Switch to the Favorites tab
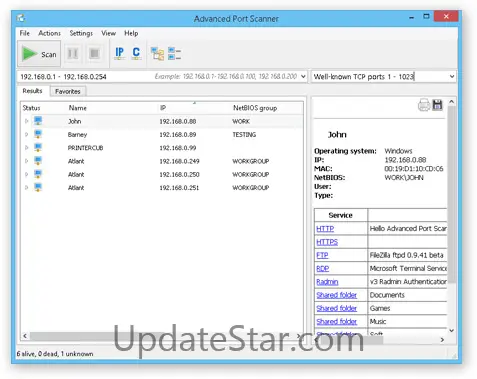 [x=68, y=91]
